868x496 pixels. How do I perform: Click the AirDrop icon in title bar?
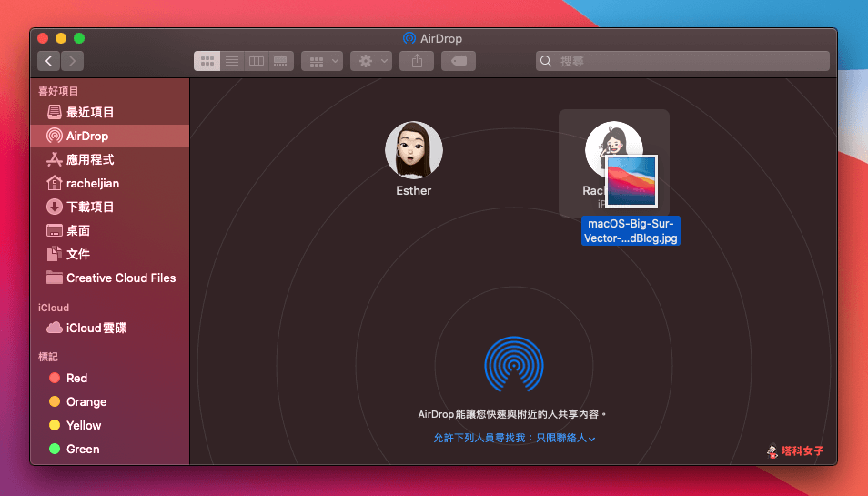(x=409, y=38)
